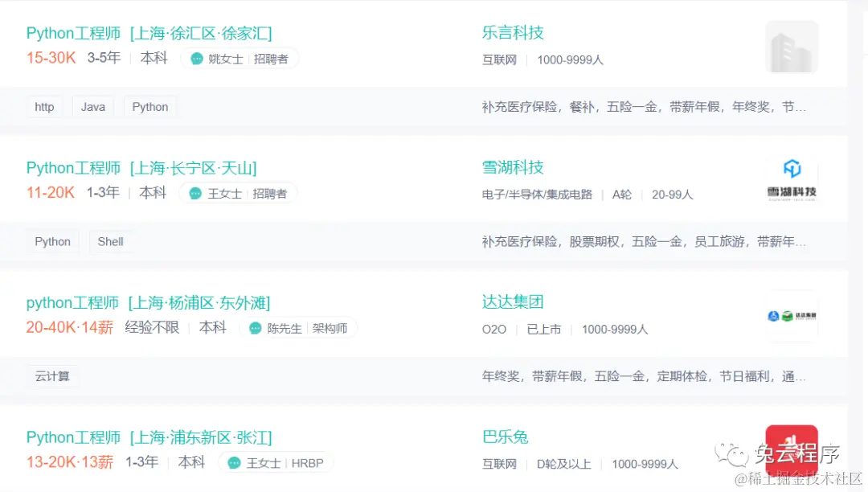Viewport: 868px width, 492px height.
Task: Open 乐言科技 company page
Action: [513, 33]
